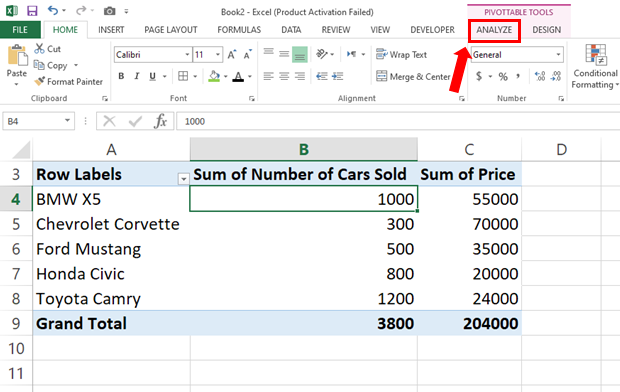Switch to the DATA tab

click(x=291, y=30)
